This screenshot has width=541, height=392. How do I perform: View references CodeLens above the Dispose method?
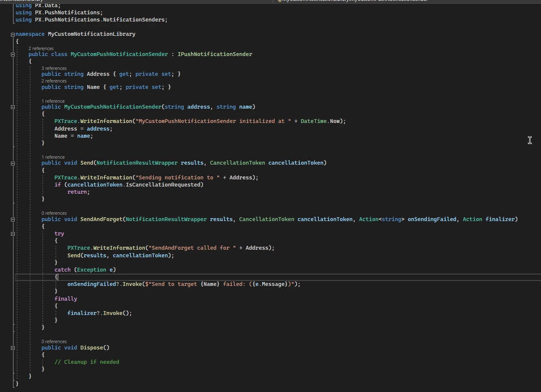[54, 341]
